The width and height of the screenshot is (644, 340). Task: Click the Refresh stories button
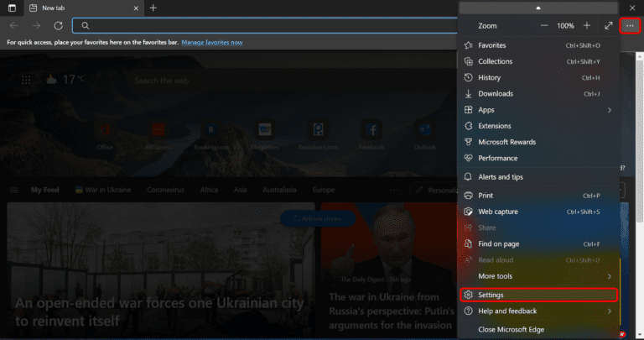point(318,219)
